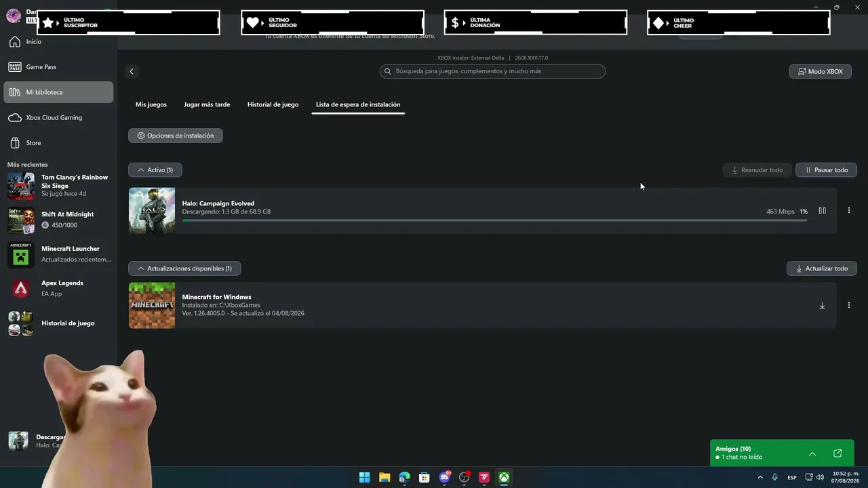Click the Más recientes heading
868x488 pixels.
tap(28, 165)
